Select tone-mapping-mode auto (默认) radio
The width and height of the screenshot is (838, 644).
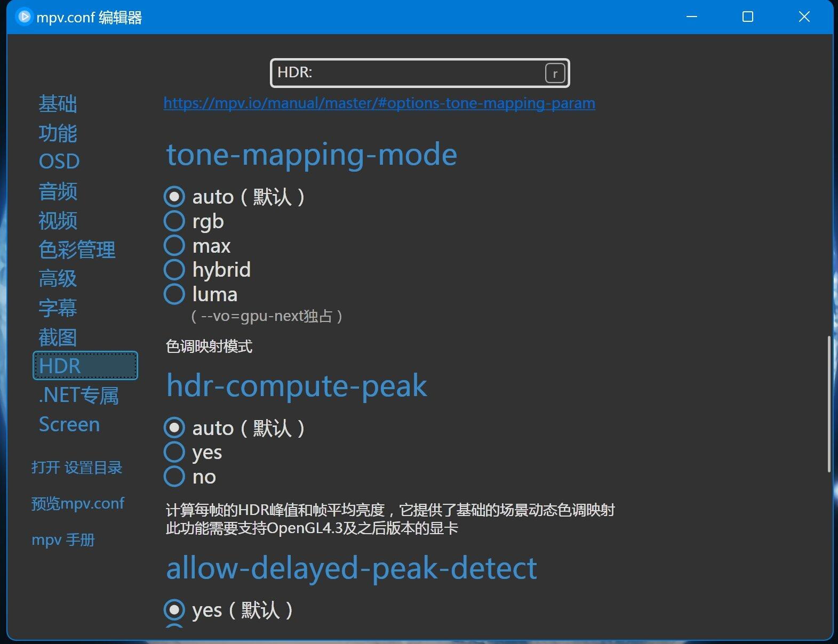click(x=174, y=197)
